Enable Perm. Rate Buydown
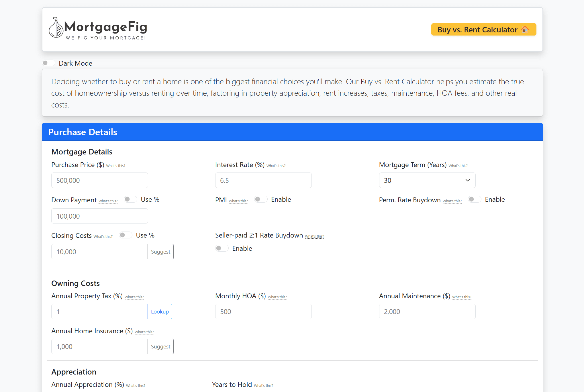Screen dimensions: 584x392 (x=474, y=199)
